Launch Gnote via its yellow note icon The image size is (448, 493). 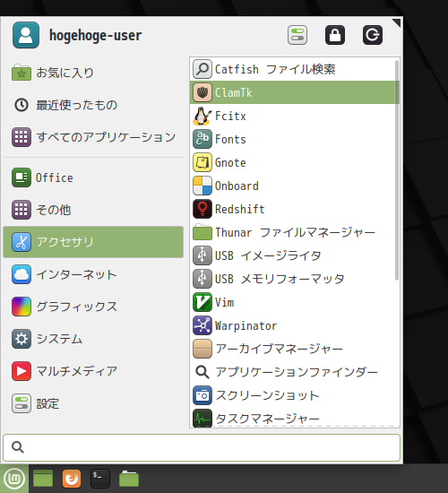coord(202,162)
